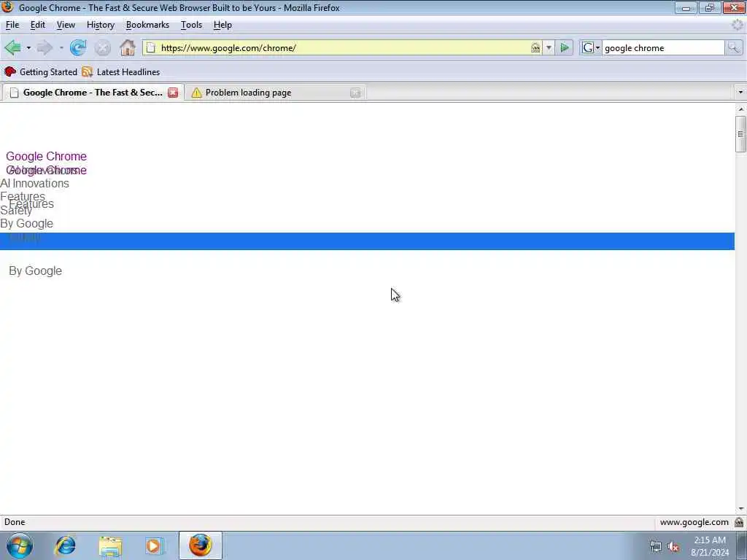The width and height of the screenshot is (747, 560).
Task: Click the greyed Forward arrow button
Action: point(44,47)
